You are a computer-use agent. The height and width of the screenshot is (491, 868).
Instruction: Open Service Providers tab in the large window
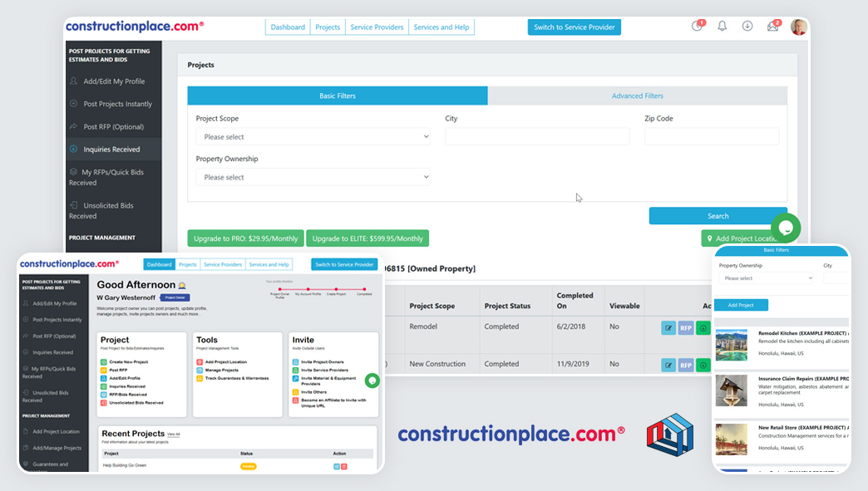[377, 27]
